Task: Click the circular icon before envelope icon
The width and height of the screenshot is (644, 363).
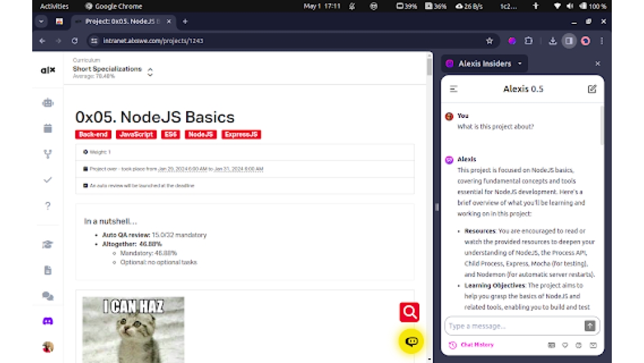Action: point(579,346)
